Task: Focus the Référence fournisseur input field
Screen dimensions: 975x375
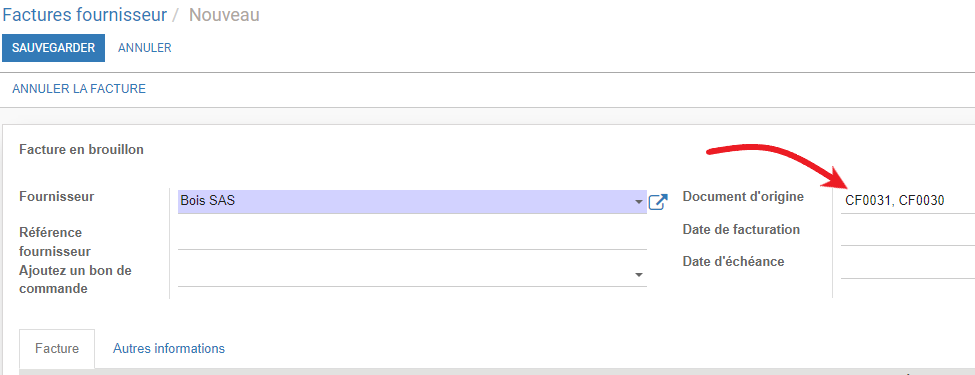Action: [412, 239]
